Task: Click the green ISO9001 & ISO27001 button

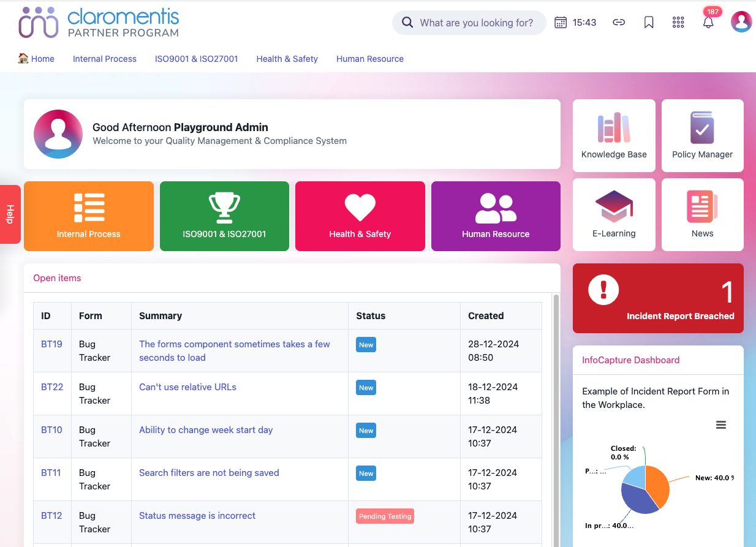Action: tap(224, 216)
